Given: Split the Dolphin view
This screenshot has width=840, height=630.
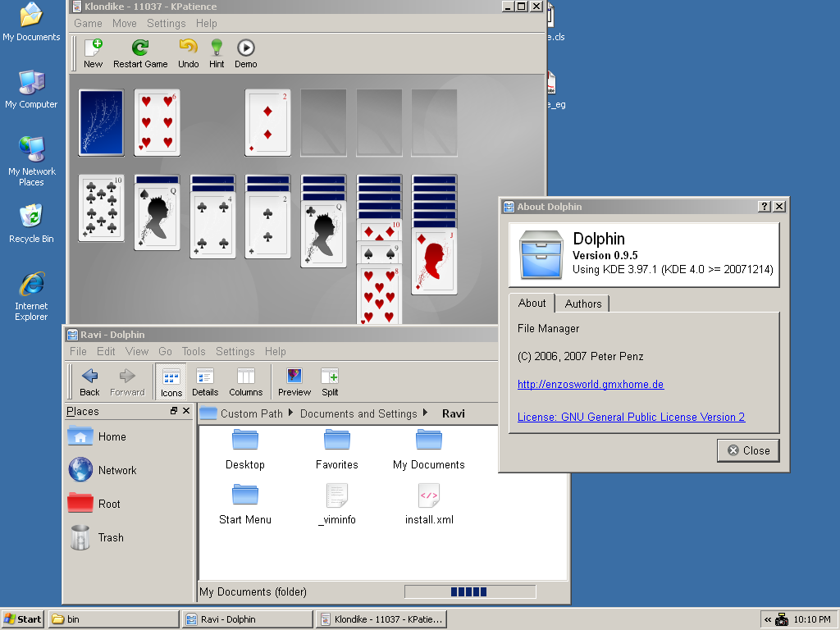Looking at the screenshot, I should (330, 382).
